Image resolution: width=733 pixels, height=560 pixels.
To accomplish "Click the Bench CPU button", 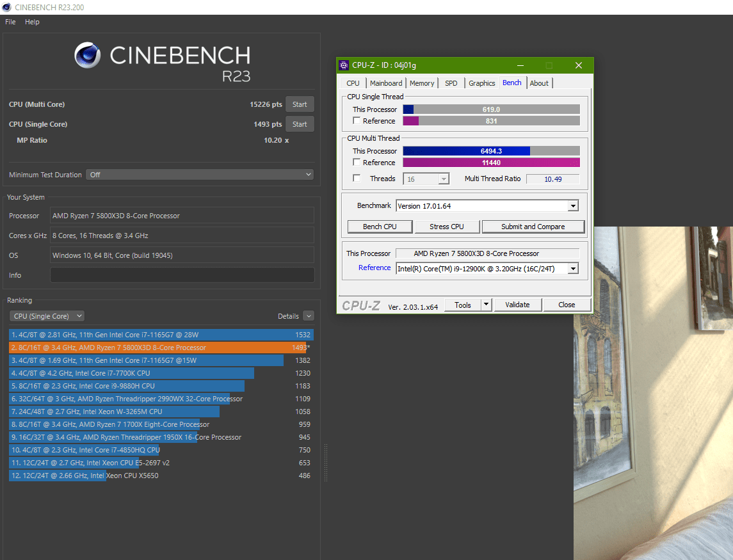I will [x=380, y=227].
